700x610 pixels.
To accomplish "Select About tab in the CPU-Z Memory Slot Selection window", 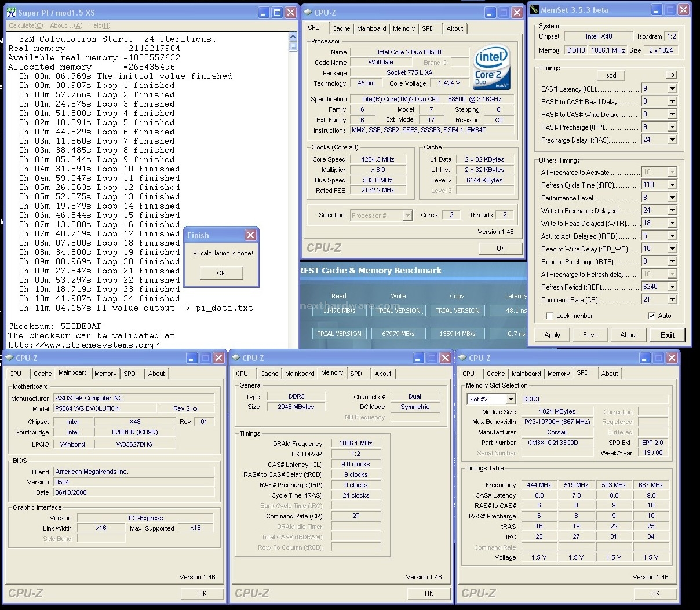I will (x=610, y=374).
